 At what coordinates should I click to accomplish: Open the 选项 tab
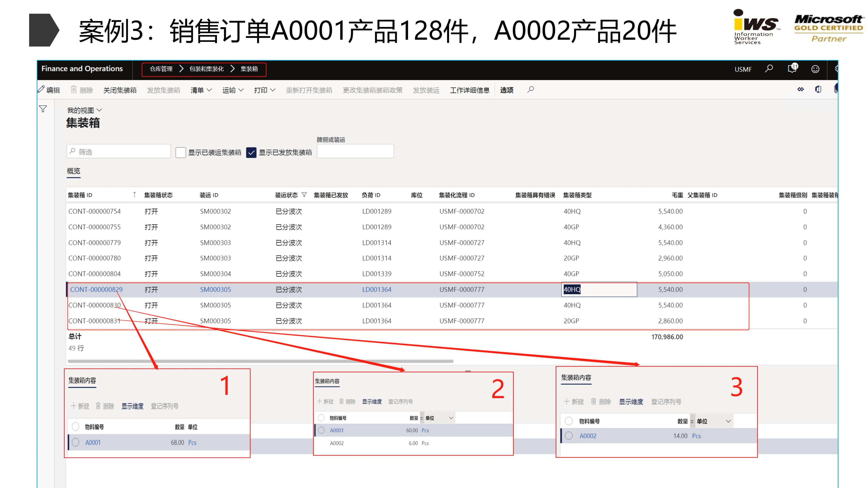(x=506, y=90)
